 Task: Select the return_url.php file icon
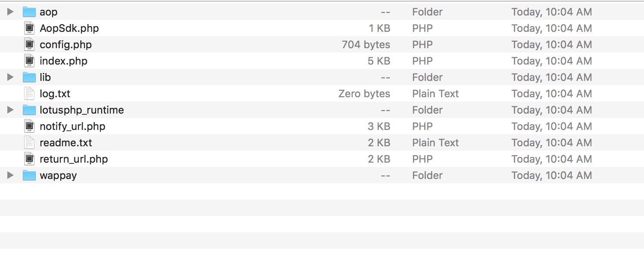click(x=29, y=159)
